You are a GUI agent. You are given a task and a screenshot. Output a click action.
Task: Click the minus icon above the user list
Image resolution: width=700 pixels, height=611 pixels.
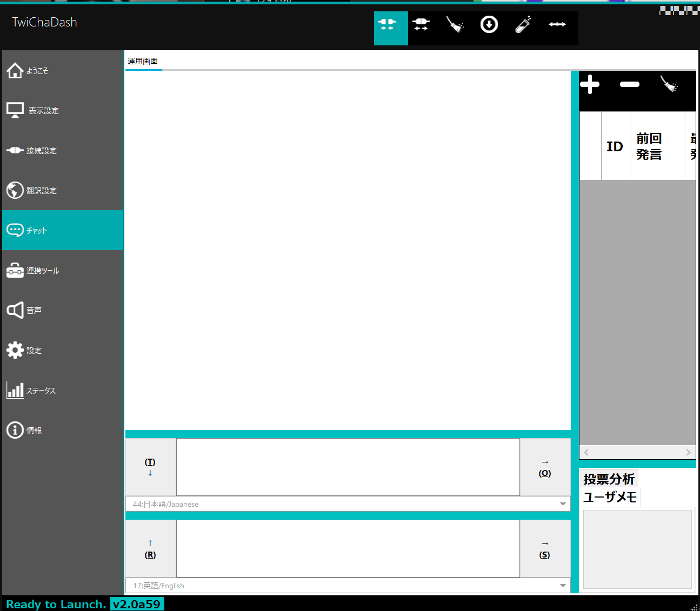click(630, 84)
